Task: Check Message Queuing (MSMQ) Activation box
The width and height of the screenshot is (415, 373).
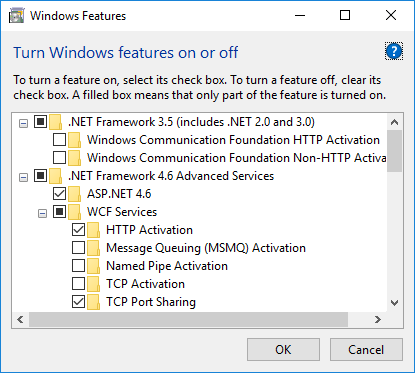Action: tap(78, 248)
